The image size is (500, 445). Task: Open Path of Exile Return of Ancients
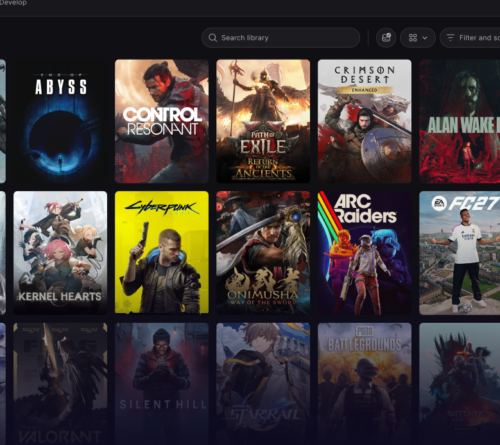click(x=263, y=121)
